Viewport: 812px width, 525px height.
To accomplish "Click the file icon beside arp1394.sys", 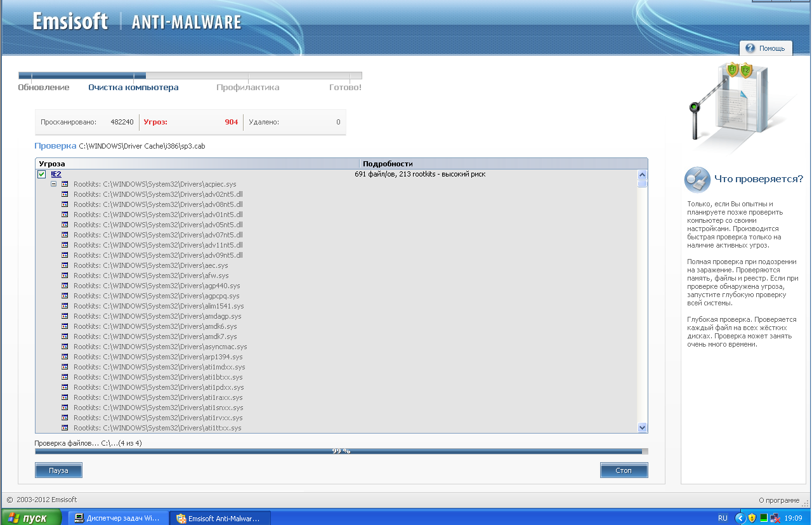I will tap(65, 357).
